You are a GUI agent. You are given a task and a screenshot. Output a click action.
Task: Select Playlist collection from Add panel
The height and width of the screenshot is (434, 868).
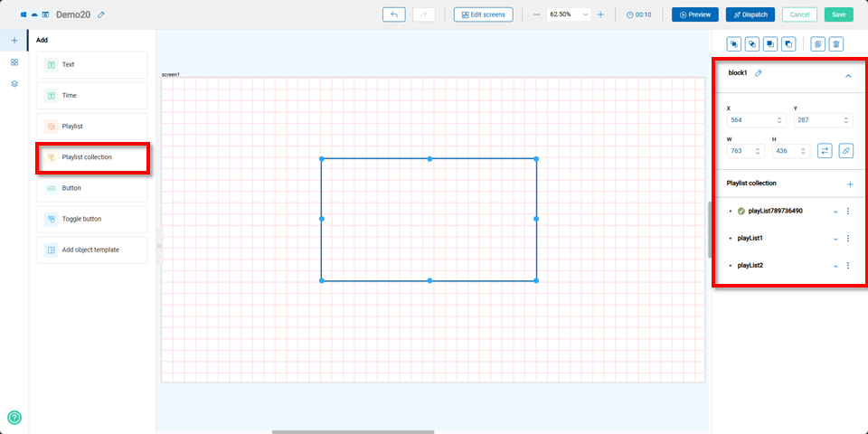point(91,157)
